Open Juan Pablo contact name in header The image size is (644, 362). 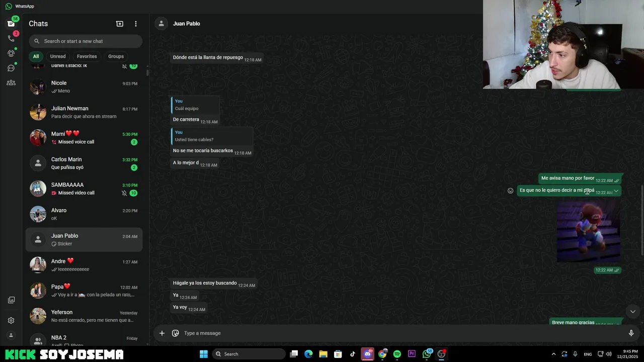187,24
